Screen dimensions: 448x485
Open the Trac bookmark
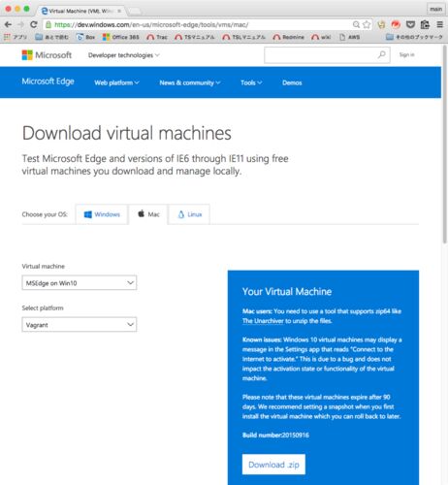tap(157, 37)
